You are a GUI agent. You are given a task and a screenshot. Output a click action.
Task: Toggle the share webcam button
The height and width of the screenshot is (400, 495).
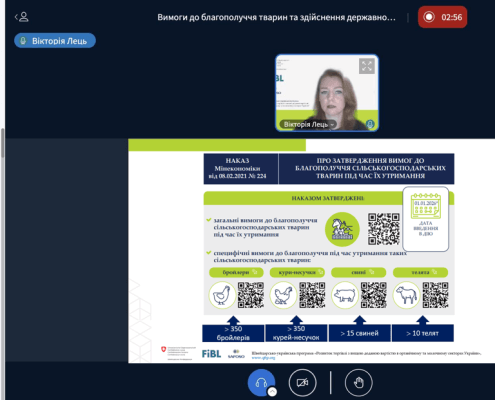tap(302, 383)
